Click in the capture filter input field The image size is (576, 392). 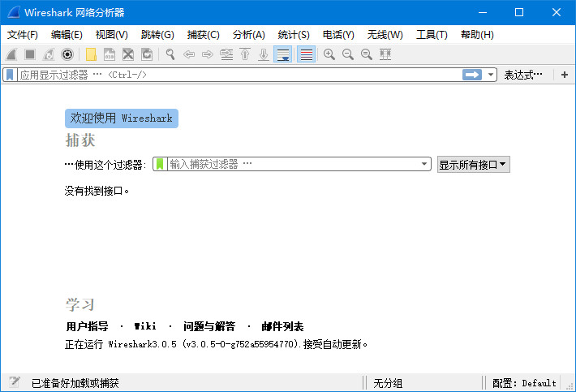point(293,164)
